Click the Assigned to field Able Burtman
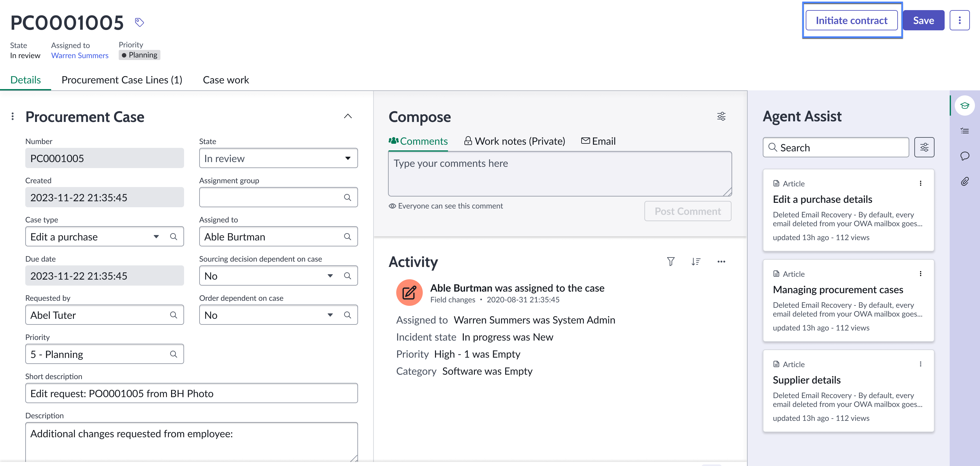The width and height of the screenshot is (980, 466). pos(278,236)
